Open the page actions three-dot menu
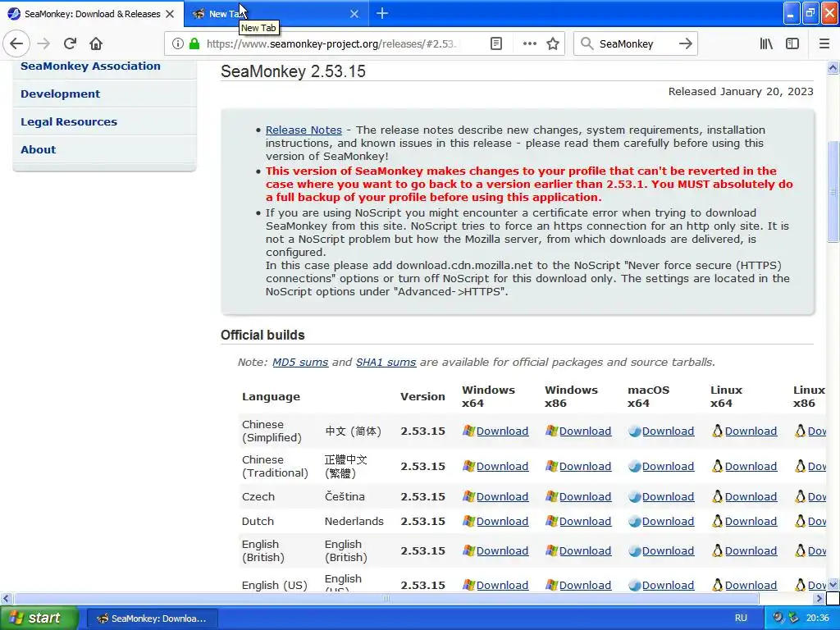 point(529,43)
